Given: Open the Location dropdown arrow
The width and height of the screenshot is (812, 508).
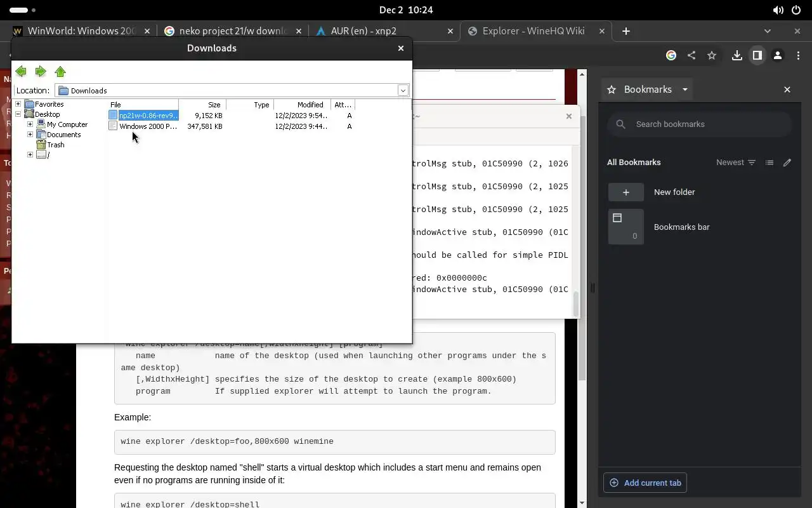Looking at the screenshot, I should pyautogui.click(x=403, y=91).
